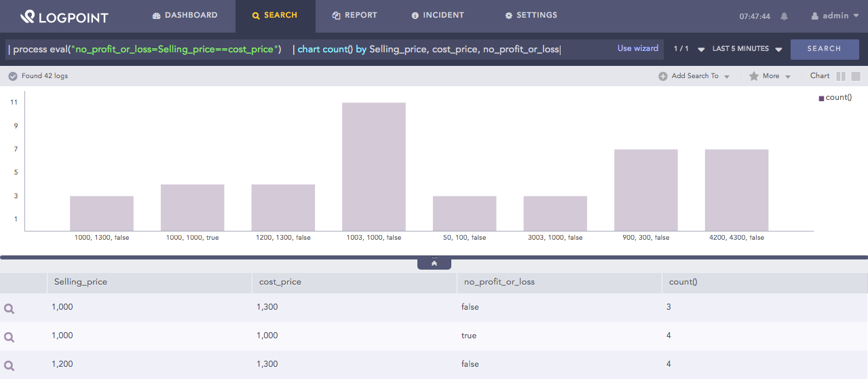Expand the admin user menu
This screenshot has height=379, width=868.
pos(839,16)
